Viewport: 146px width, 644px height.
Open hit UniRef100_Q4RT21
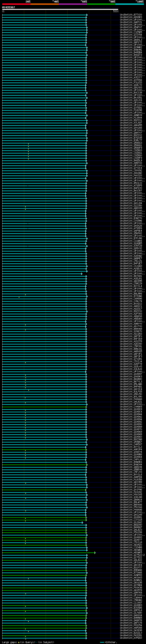[131, 22]
